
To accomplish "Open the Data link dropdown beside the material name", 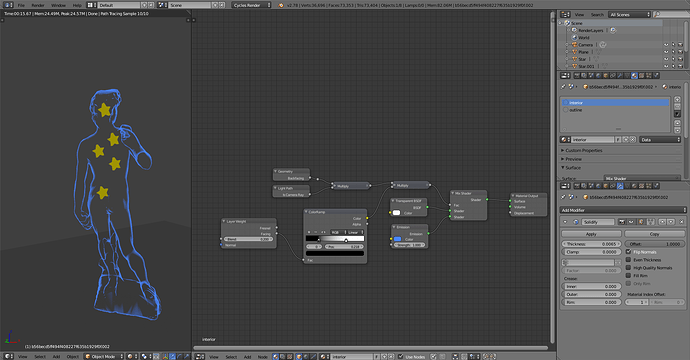I will (660, 140).
